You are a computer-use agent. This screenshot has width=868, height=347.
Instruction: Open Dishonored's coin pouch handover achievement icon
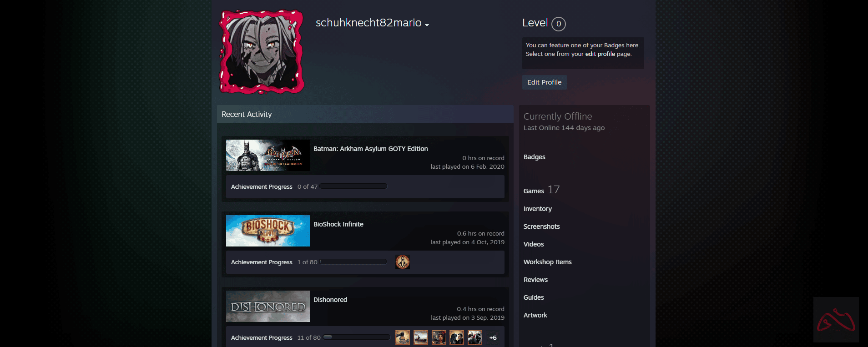tap(403, 337)
